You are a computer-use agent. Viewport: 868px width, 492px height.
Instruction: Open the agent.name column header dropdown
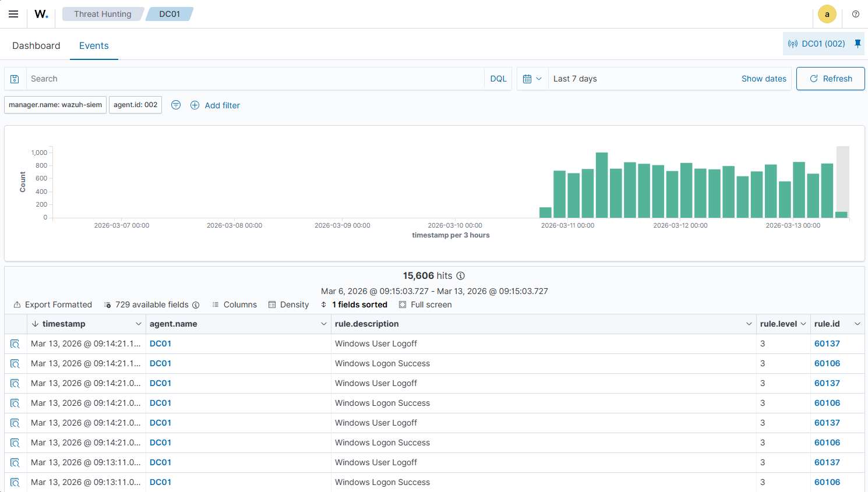(x=324, y=324)
